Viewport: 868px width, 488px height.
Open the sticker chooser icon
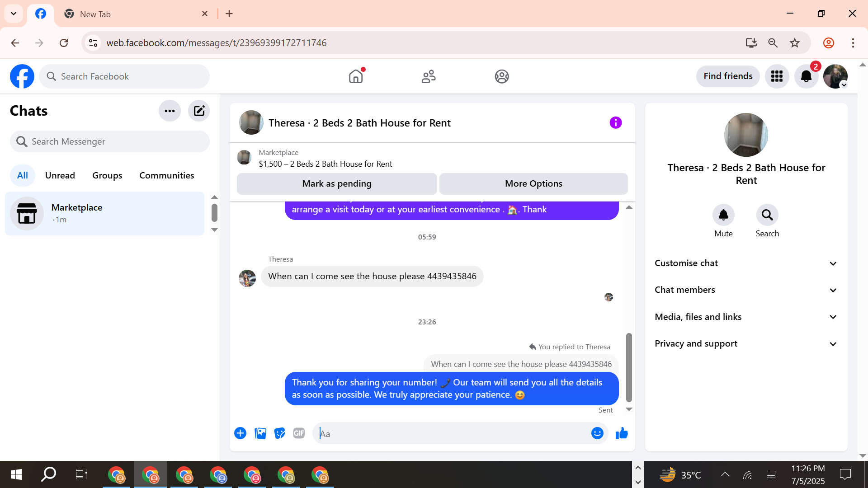point(280,433)
